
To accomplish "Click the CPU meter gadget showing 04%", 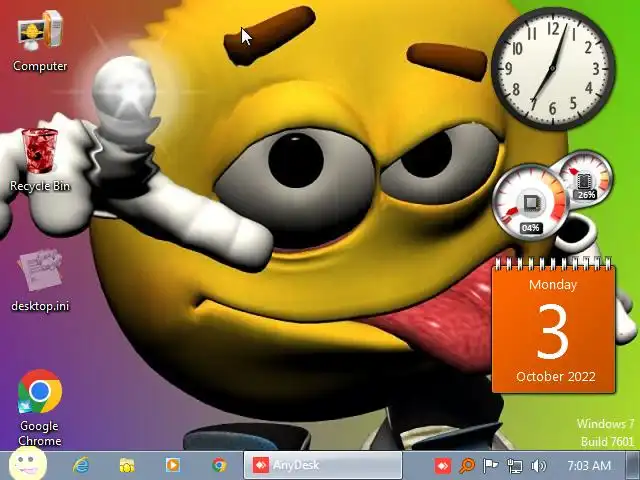I will pyautogui.click(x=531, y=202).
